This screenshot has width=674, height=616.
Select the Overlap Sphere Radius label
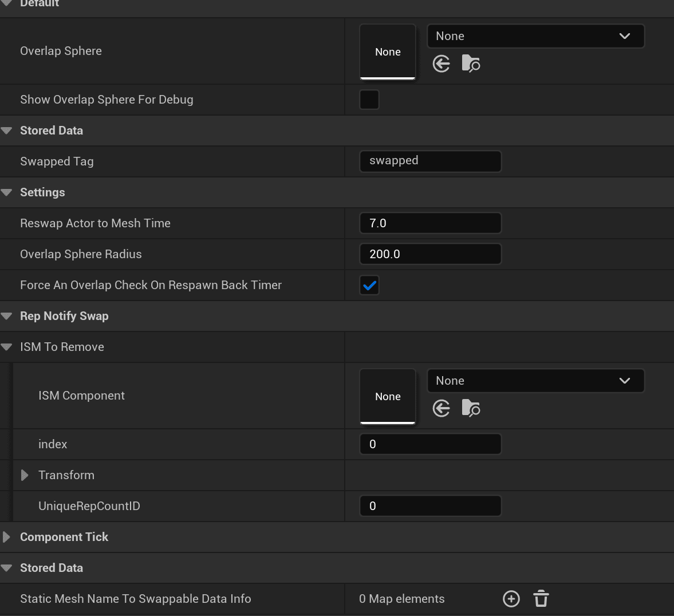pos(81,255)
